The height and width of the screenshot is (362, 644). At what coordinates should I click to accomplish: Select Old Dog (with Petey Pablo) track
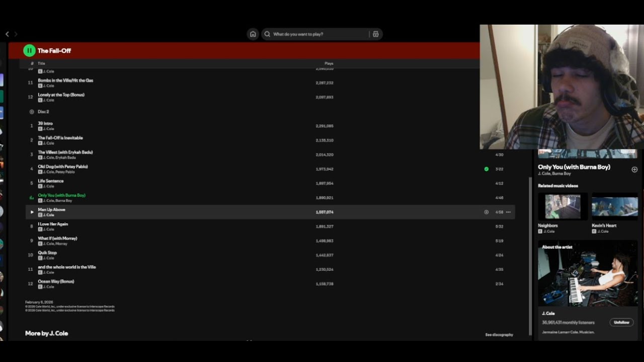point(63,166)
